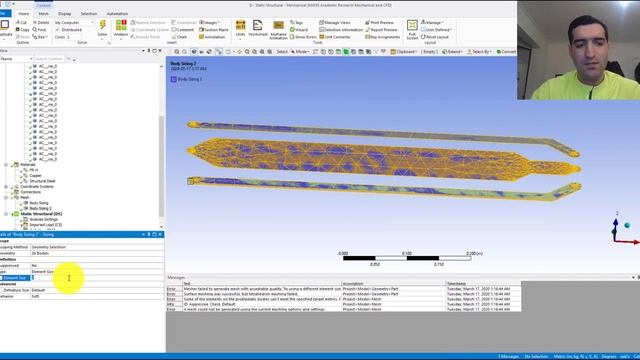Open Report Preview
This screenshot has height=360, width=640.
(x=381, y=30)
